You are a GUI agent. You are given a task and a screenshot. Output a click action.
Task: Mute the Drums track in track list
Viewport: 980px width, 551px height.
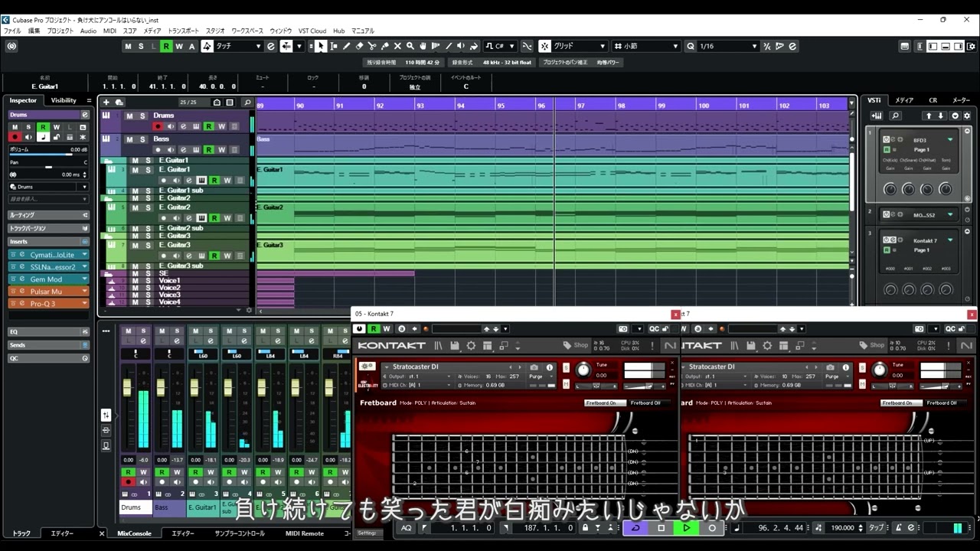129,116
